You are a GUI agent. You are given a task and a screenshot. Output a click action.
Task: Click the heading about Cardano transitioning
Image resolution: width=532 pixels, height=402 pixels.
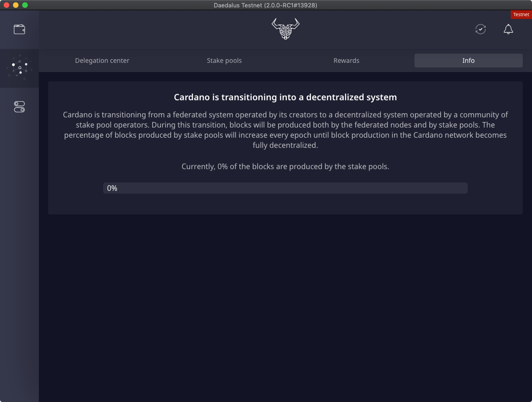click(x=285, y=97)
